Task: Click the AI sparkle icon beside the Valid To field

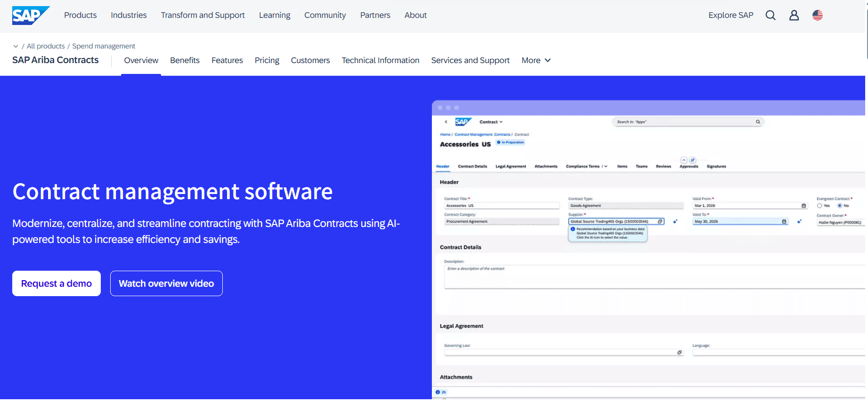Action: pos(799,221)
